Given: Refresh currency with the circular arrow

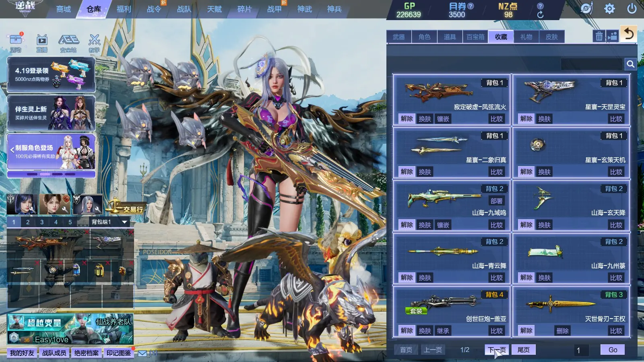Looking at the screenshot, I should pos(540,14).
